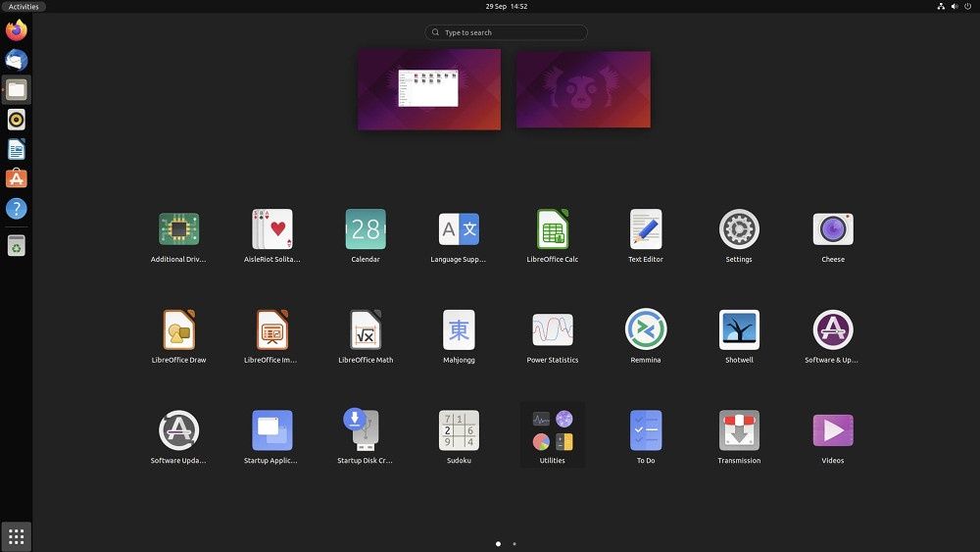
Task: Open Startup Applications
Action: click(271, 430)
